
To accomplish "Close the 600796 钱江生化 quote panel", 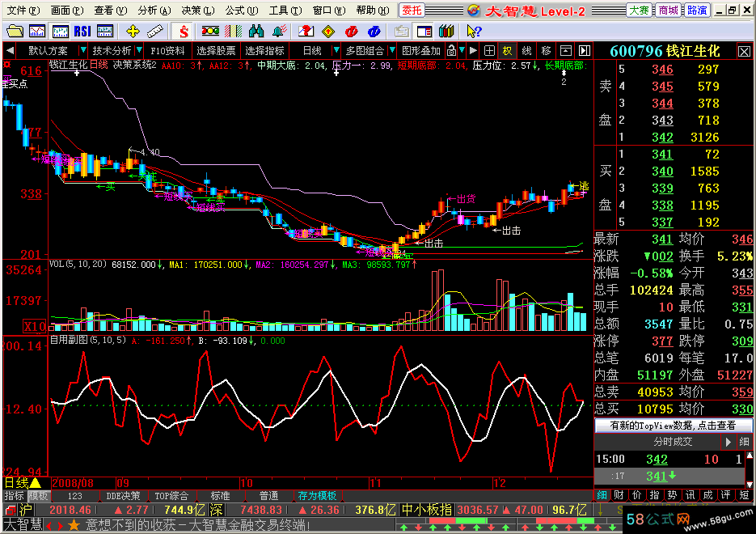I will [x=744, y=51].
